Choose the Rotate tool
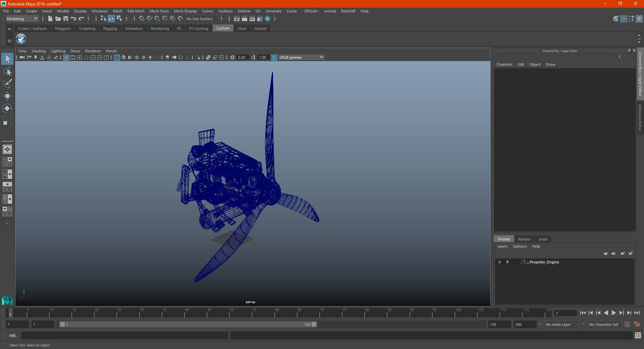The image size is (644, 349). 7,108
